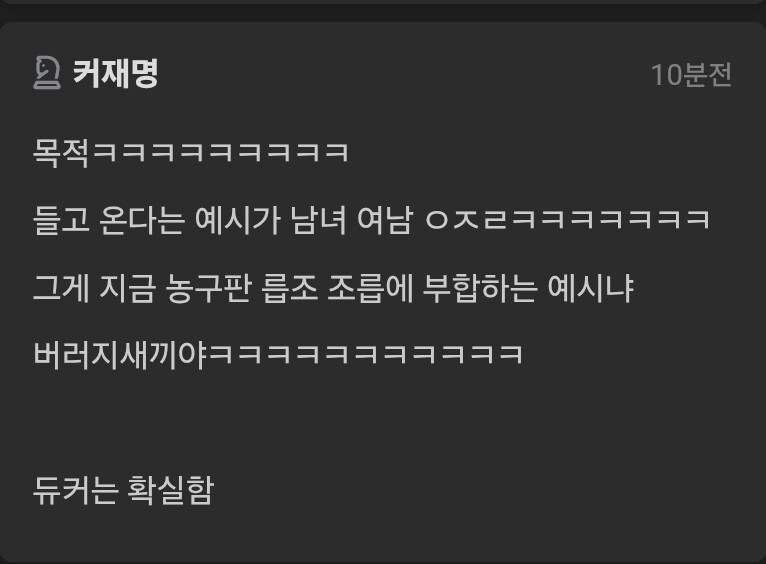The height and width of the screenshot is (564, 766).
Task: Select the word 조릅에 in the comment
Action: click(x=370, y=288)
